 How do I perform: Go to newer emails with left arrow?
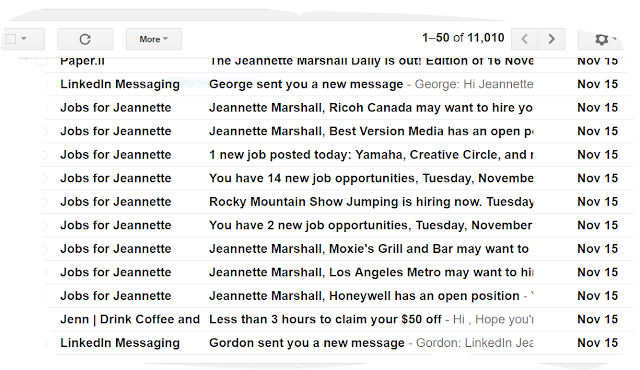click(524, 39)
